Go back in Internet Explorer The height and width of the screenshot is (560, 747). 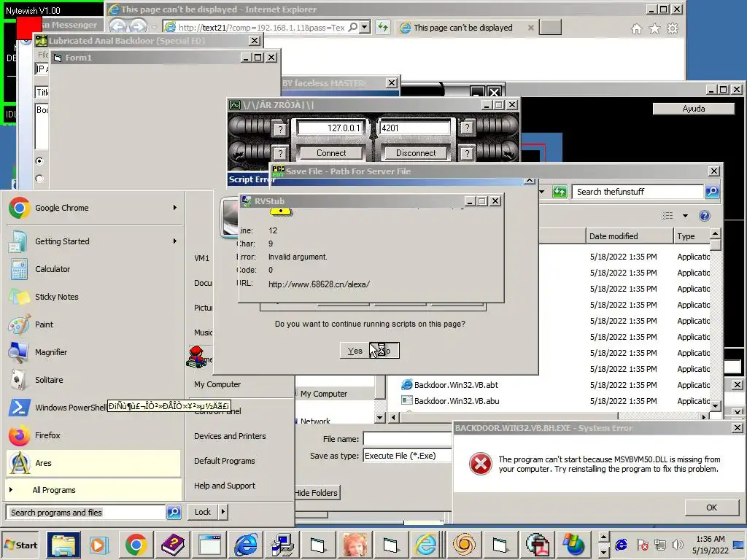tap(117, 26)
